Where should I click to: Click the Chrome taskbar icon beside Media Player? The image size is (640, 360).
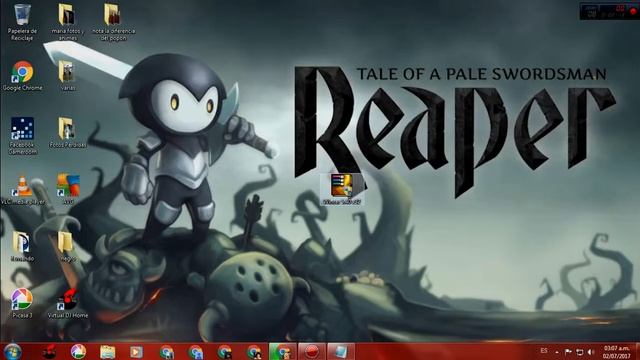(167, 351)
